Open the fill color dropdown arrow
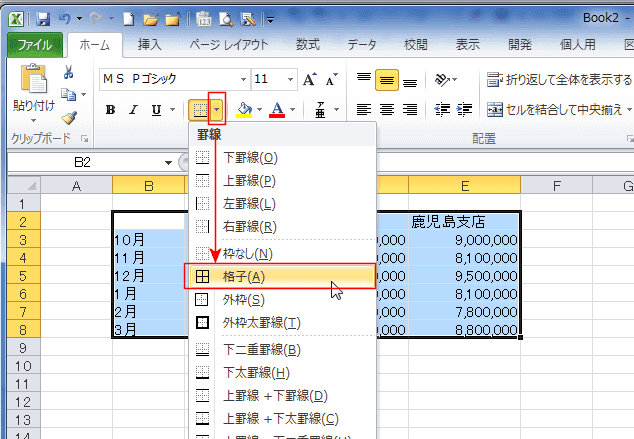 [259, 110]
